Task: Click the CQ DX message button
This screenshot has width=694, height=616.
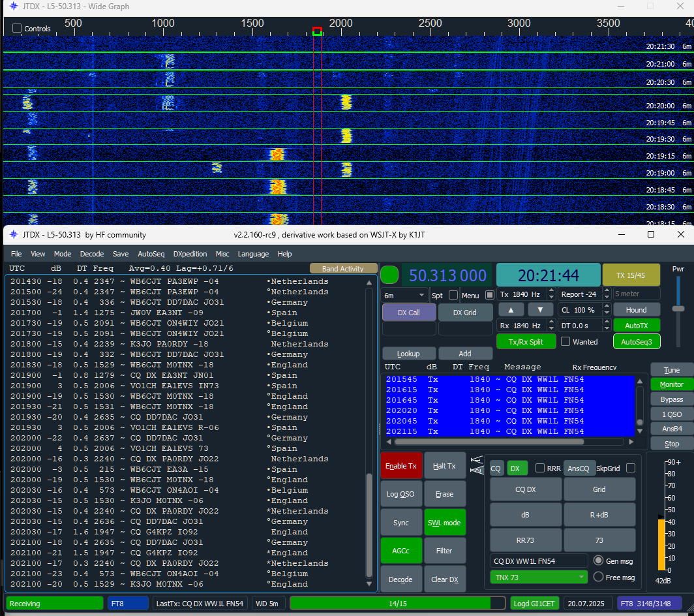Action: pyautogui.click(x=525, y=489)
